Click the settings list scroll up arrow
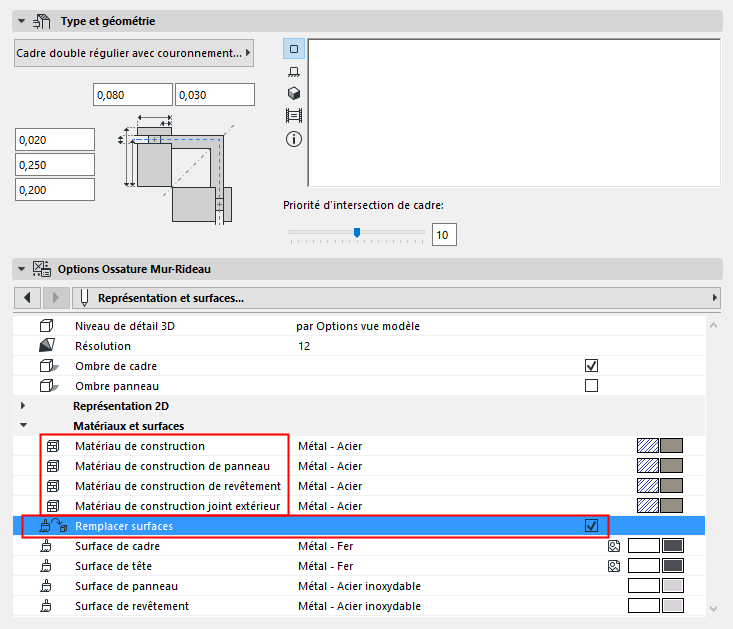The height and width of the screenshot is (629, 733). 713,325
